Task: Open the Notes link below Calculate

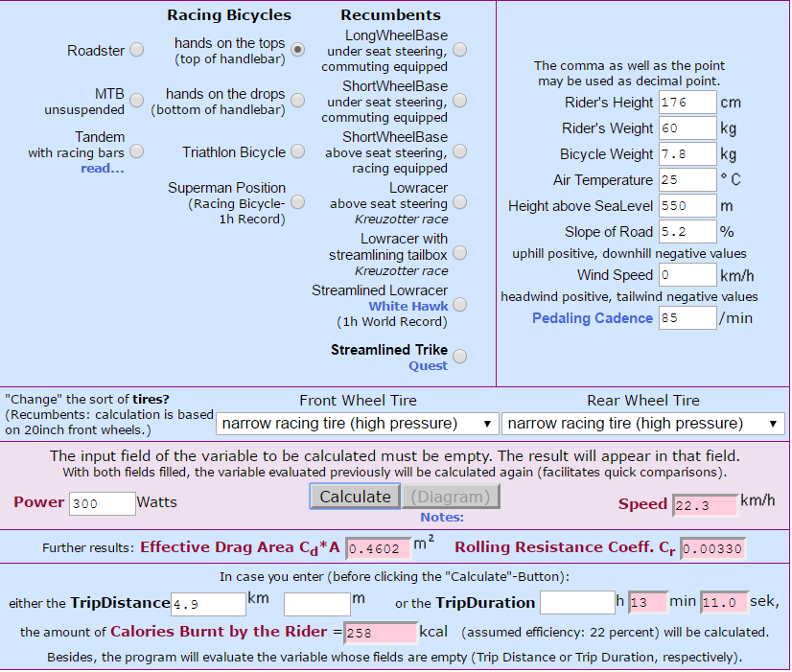Action: pyautogui.click(x=442, y=517)
